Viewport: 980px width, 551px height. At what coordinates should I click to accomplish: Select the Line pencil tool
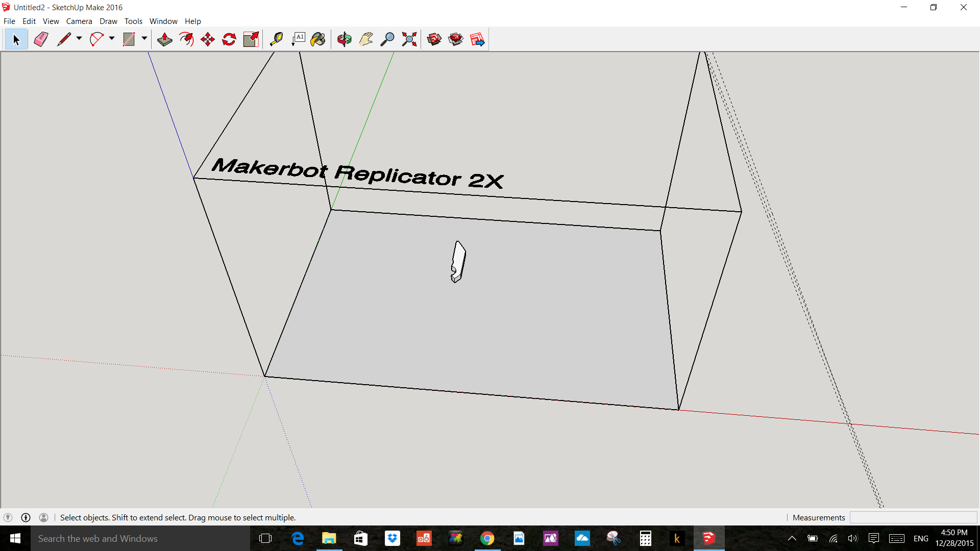coord(64,39)
